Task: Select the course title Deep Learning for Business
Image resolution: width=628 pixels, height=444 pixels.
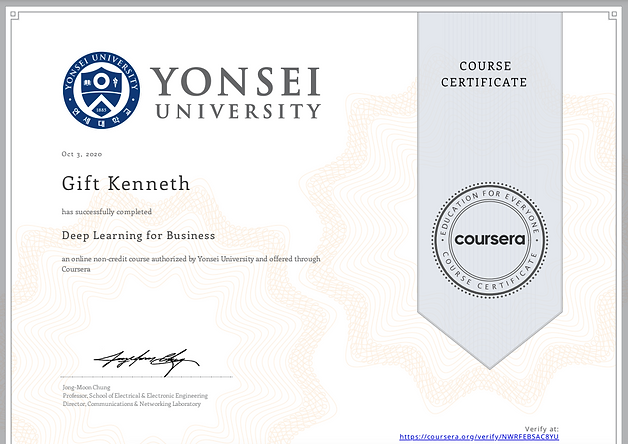Action: point(138,235)
